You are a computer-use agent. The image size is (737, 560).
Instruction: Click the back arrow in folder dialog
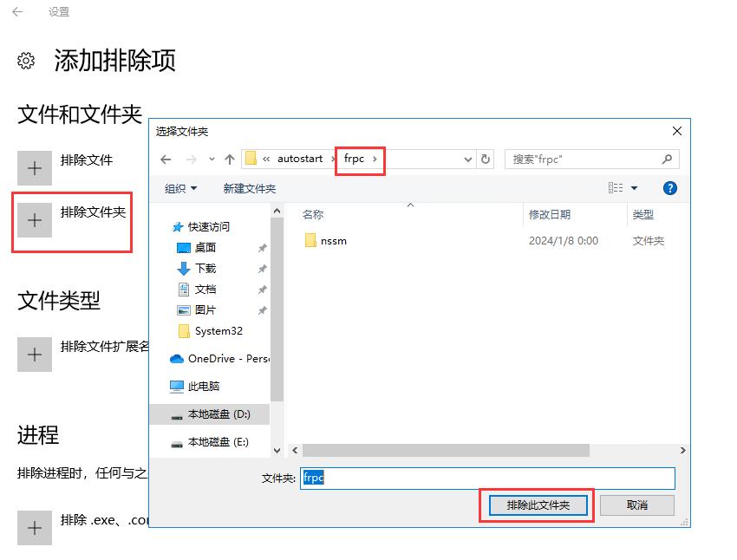166,160
